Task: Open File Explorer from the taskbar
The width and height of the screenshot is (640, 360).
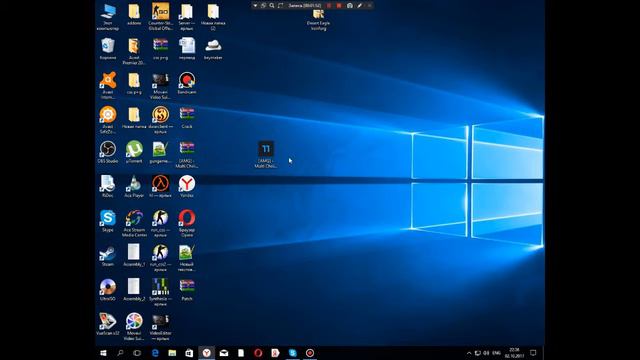Action: pyautogui.click(x=172, y=353)
